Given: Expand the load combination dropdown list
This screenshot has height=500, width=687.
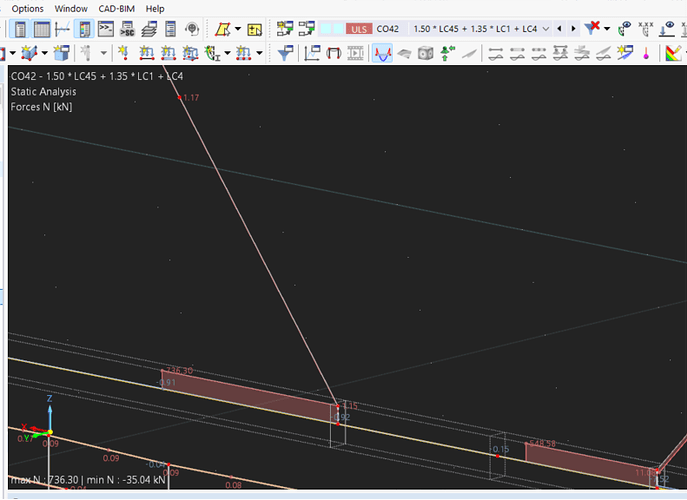Looking at the screenshot, I should [546, 29].
